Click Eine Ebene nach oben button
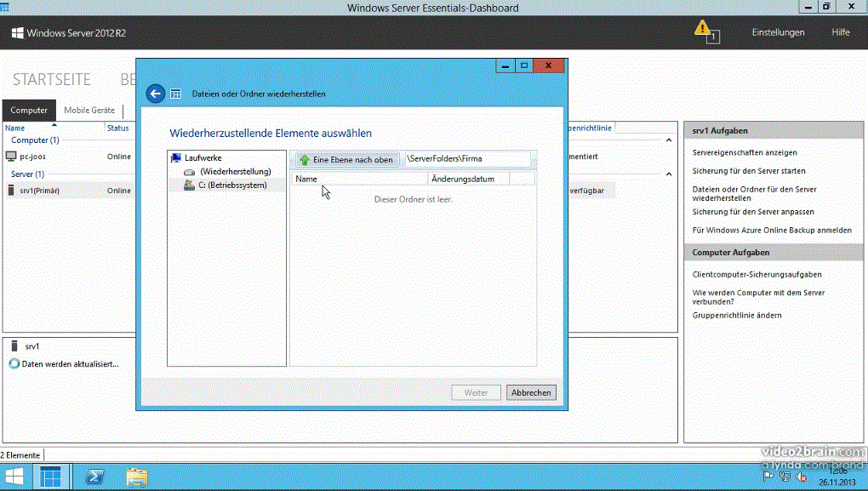This screenshot has height=491, width=868. point(347,159)
